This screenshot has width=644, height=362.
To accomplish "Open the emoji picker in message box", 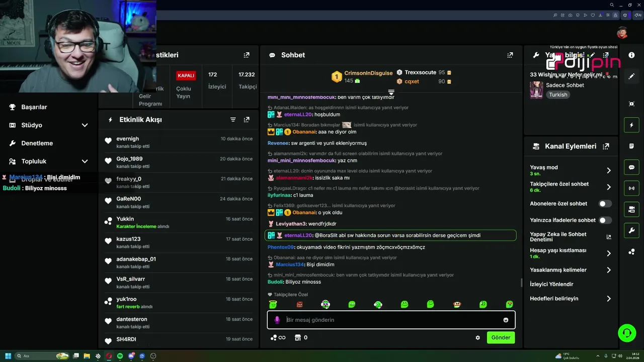I will pos(506,320).
